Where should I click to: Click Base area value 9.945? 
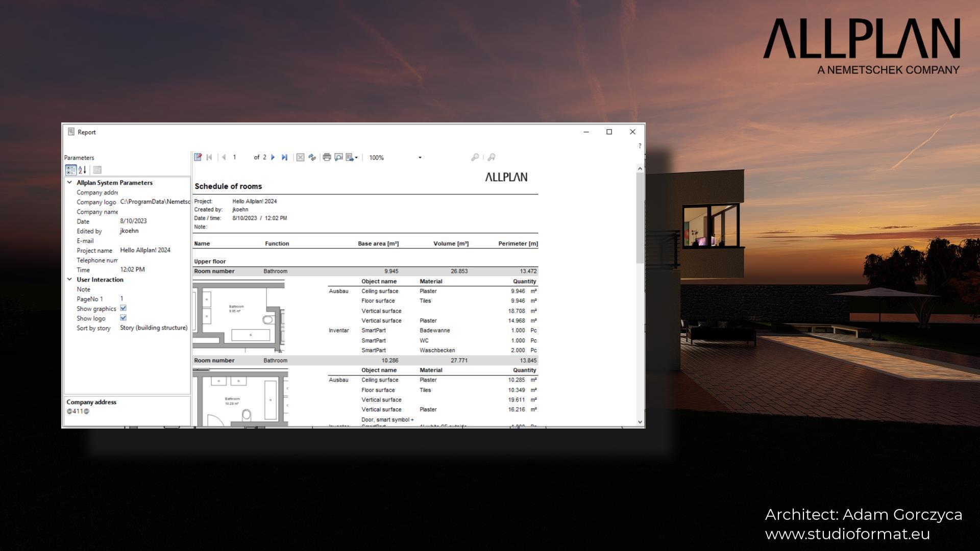tap(391, 271)
